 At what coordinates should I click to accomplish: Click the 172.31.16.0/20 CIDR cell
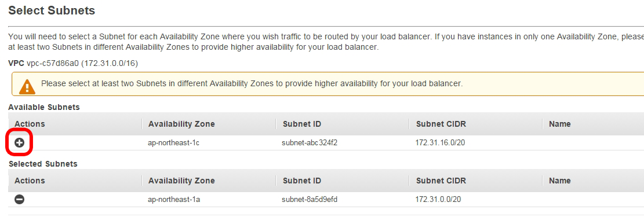click(443, 143)
